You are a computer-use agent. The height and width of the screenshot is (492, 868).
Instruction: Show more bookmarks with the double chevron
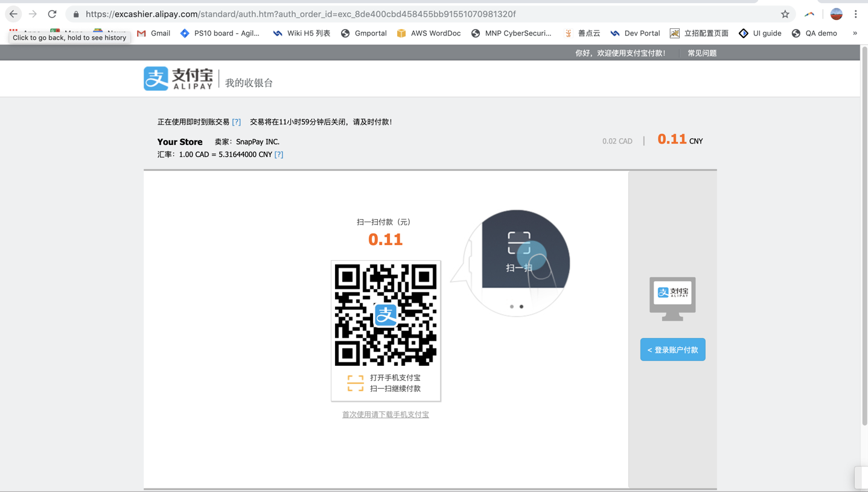click(855, 33)
